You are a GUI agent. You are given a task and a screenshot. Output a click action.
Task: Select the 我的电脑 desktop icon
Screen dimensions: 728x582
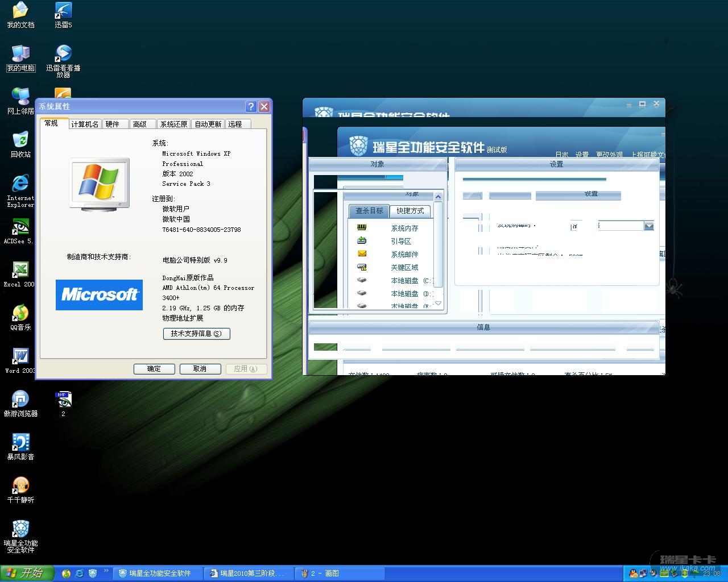20,58
